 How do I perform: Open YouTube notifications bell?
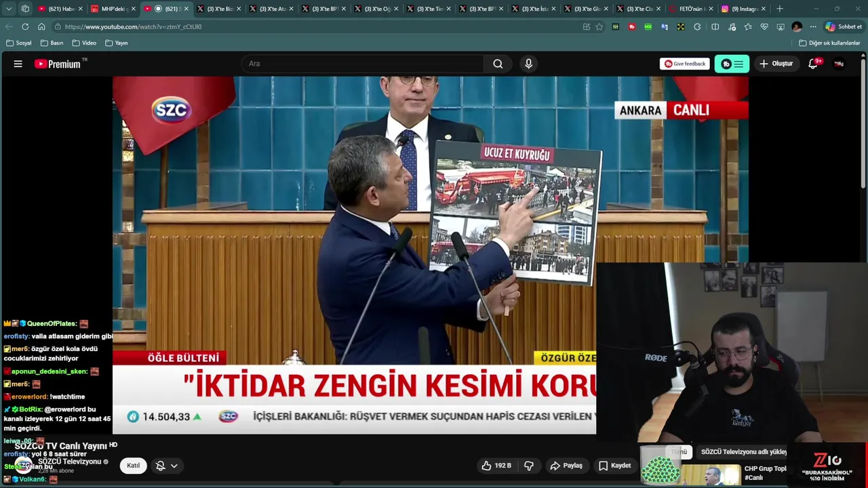click(812, 64)
